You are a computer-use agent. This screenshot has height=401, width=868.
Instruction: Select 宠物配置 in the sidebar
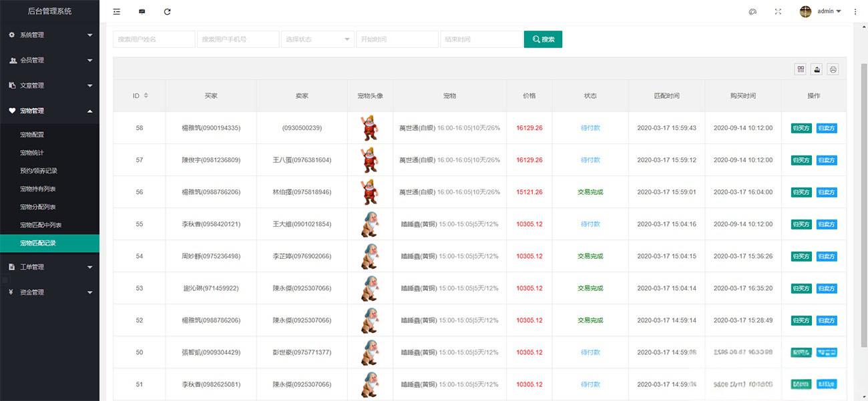(x=32, y=135)
